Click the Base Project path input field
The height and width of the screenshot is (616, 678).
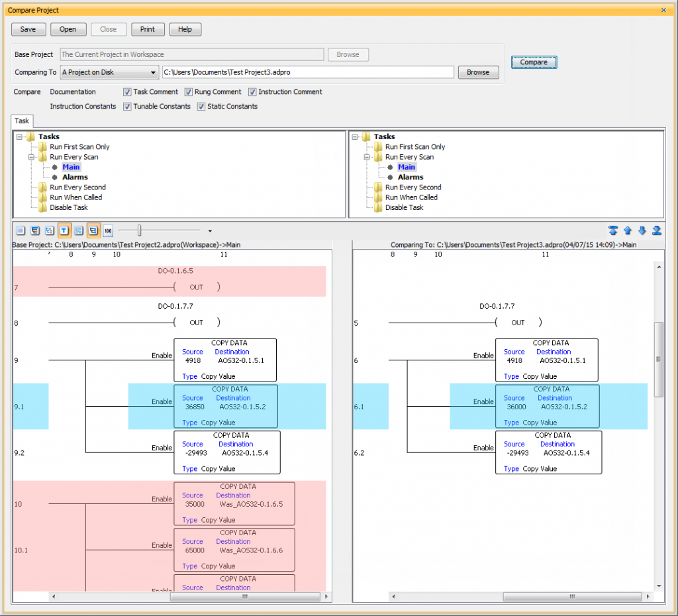(192, 54)
